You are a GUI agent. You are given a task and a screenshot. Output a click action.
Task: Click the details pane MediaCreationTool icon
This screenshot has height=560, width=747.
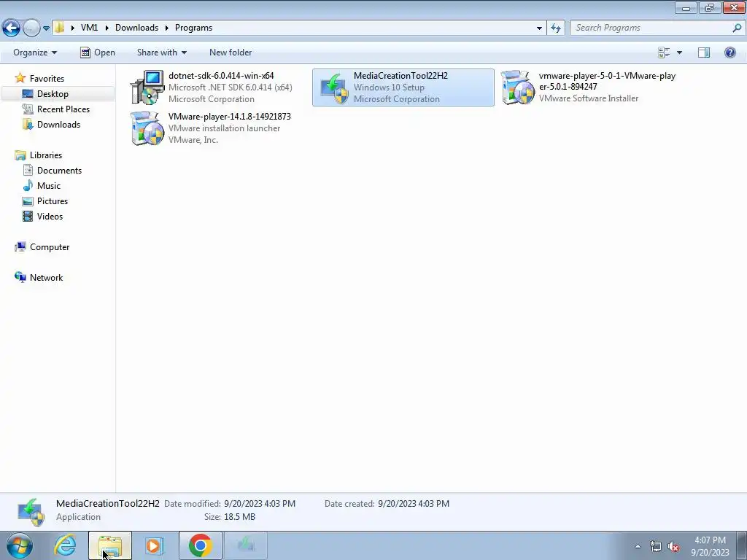[x=31, y=512]
